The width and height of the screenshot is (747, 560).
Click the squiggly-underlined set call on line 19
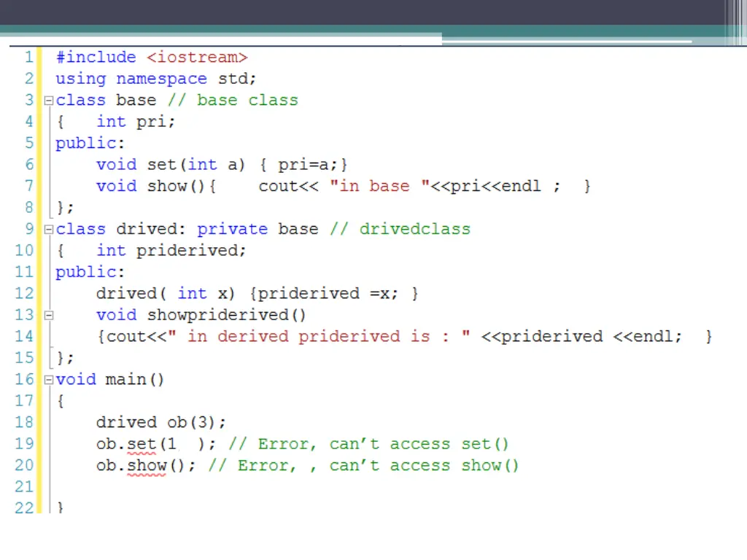pos(142,444)
